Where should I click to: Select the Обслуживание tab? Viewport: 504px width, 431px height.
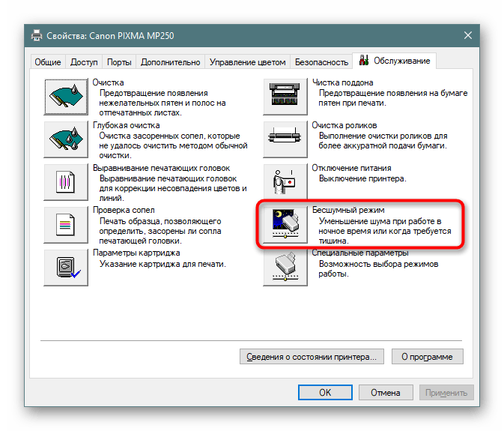click(395, 61)
